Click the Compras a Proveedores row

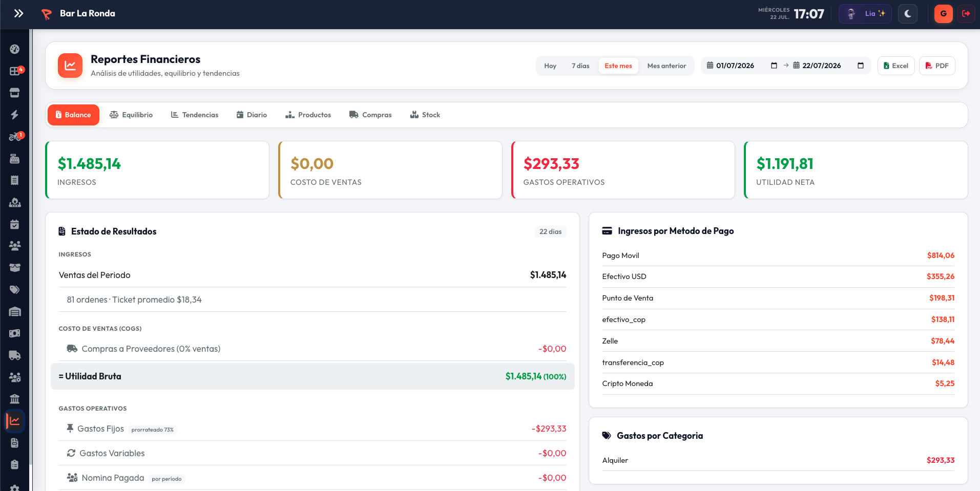(x=312, y=349)
